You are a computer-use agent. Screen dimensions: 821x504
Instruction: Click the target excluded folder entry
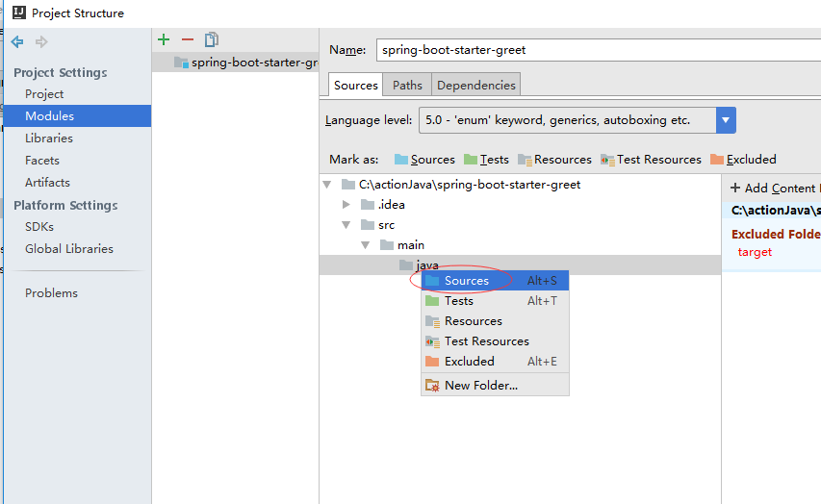[755, 252]
